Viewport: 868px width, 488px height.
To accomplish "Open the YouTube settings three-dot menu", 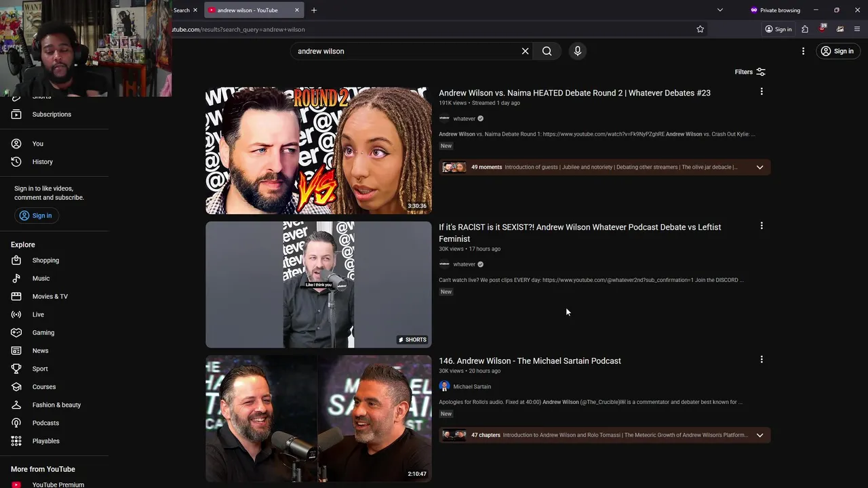I will 803,51.
